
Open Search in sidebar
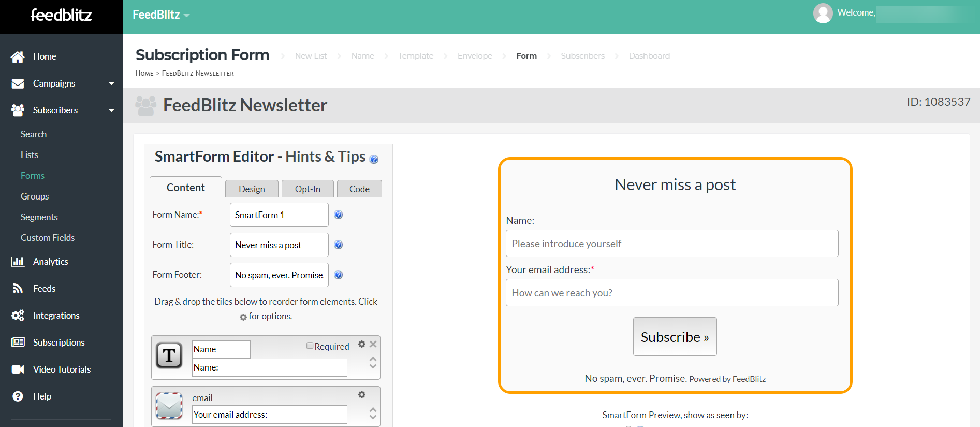tap(34, 134)
